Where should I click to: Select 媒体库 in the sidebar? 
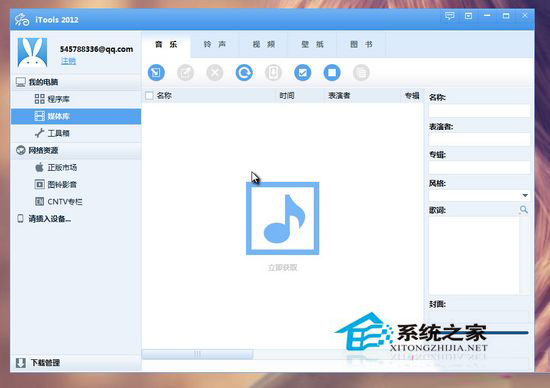pos(76,116)
